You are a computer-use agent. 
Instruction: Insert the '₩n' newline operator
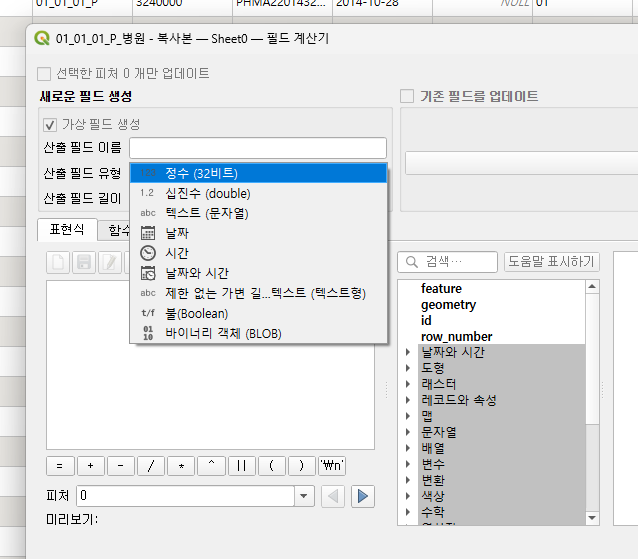(x=332, y=466)
